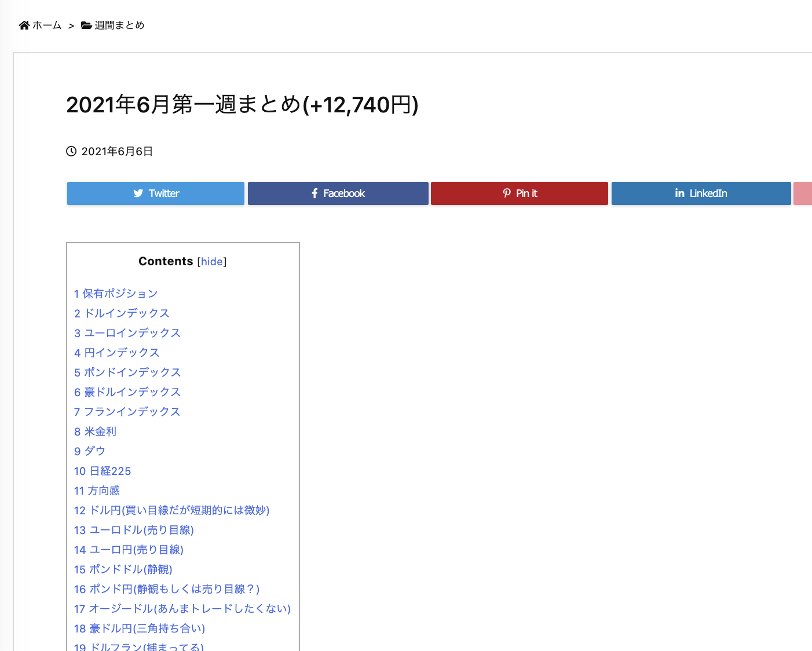This screenshot has width=812, height=651.
Task: Click the LinkedIn in icon
Action: pos(679,193)
